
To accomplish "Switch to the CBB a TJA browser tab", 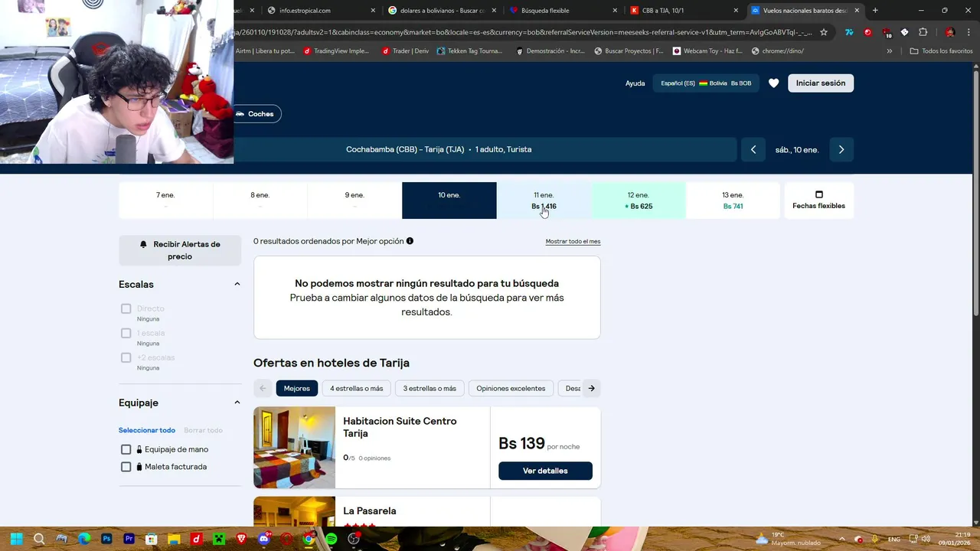I will pos(683,10).
